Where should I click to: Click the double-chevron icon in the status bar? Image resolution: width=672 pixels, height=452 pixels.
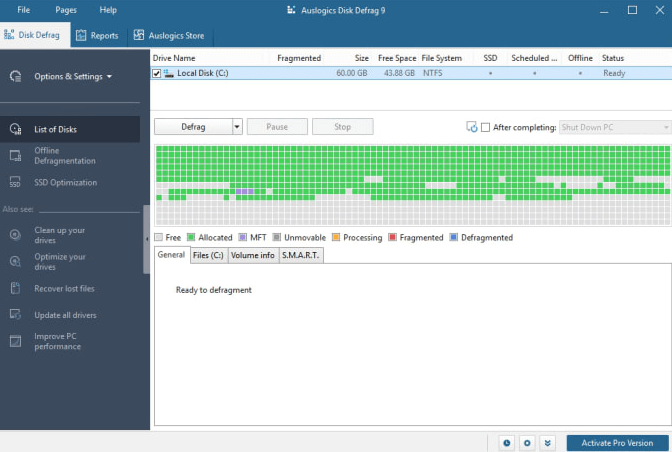[x=547, y=442]
